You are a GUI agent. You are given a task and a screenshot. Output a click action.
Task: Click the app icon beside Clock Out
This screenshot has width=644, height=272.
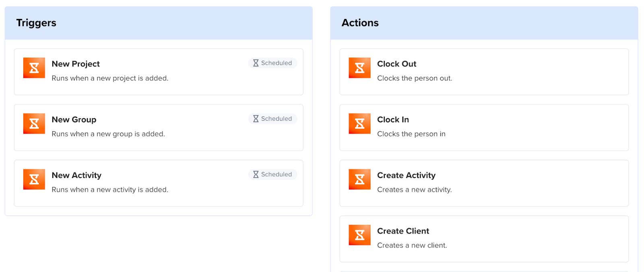[x=359, y=68]
